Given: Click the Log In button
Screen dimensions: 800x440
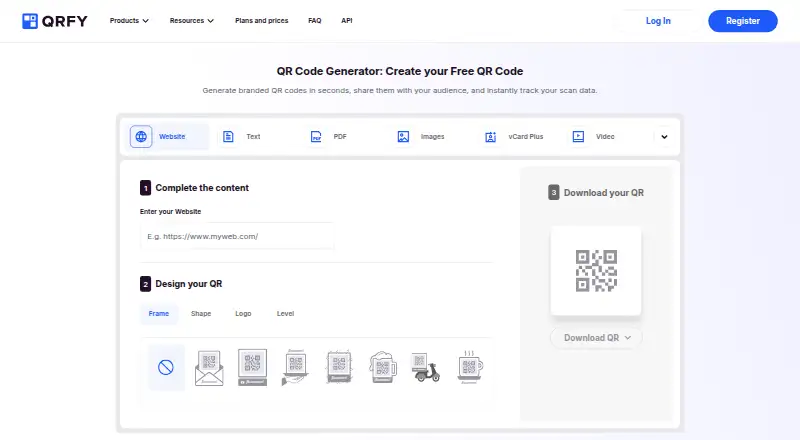Looking at the screenshot, I should point(658,21).
